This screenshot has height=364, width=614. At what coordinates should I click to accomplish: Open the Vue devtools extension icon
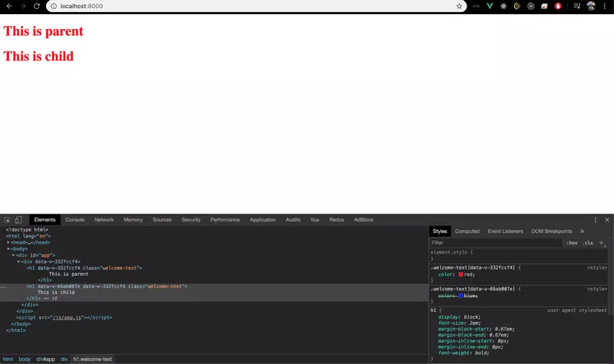(490, 6)
